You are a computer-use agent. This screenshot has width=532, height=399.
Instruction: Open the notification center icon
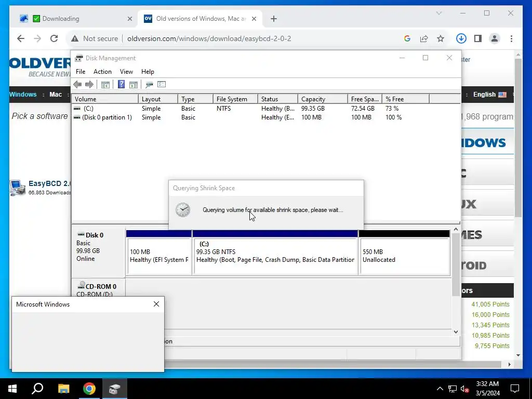[x=515, y=389]
